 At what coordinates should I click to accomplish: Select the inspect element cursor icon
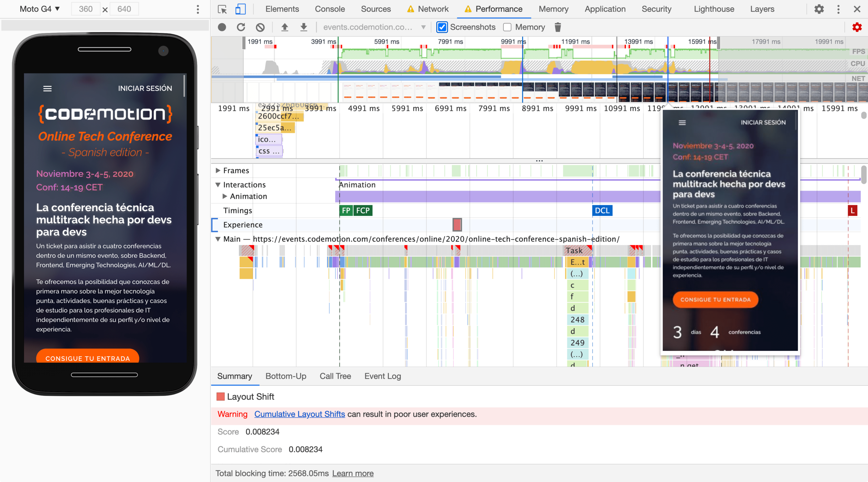click(x=222, y=9)
